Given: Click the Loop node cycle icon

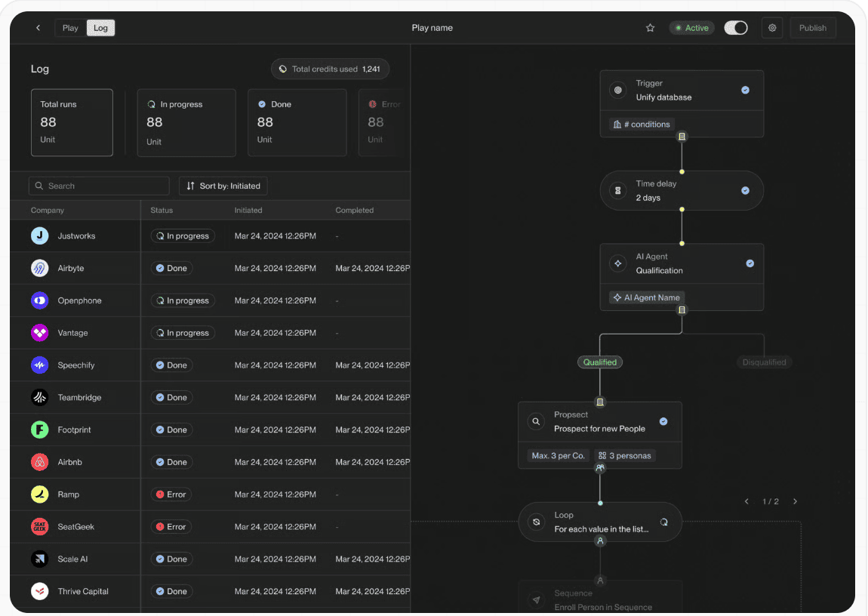Looking at the screenshot, I should [537, 522].
